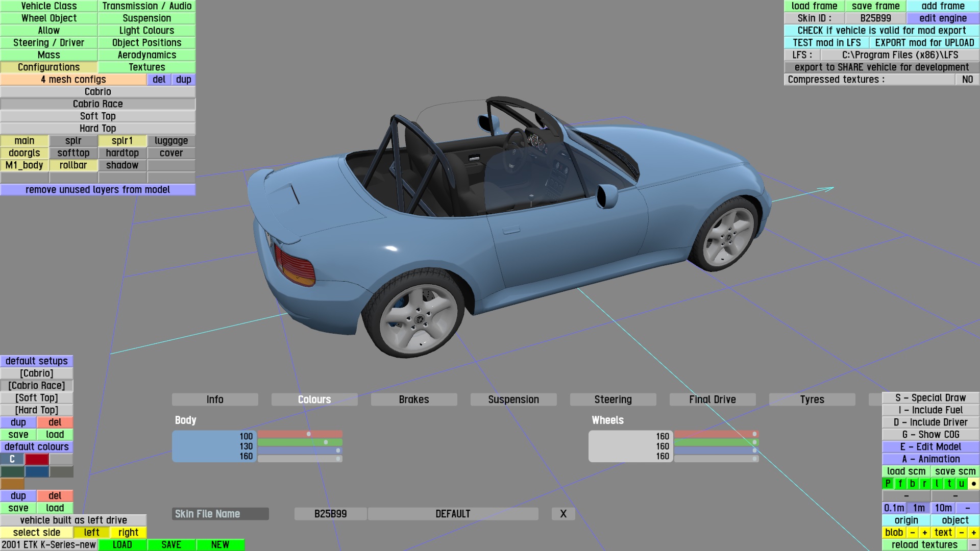
Task: Select right side for vehicle
Action: (x=128, y=532)
